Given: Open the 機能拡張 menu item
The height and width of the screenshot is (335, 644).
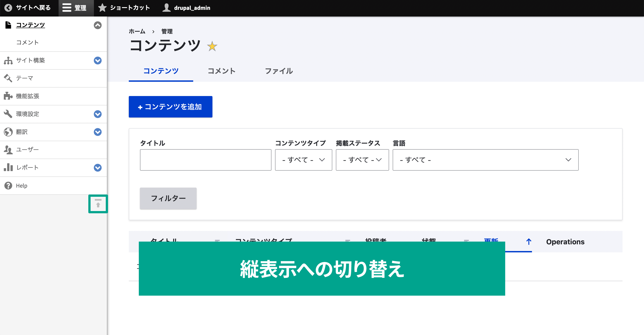Looking at the screenshot, I should (x=28, y=96).
